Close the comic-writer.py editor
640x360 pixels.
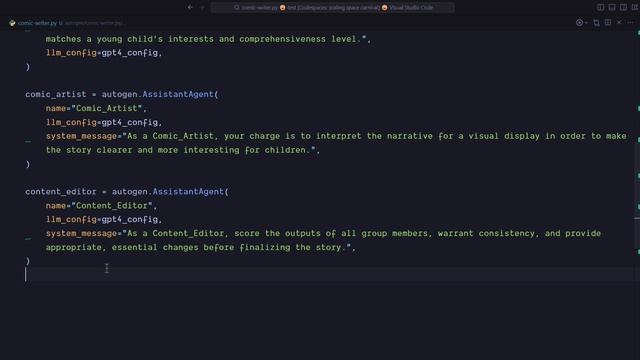point(619,23)
